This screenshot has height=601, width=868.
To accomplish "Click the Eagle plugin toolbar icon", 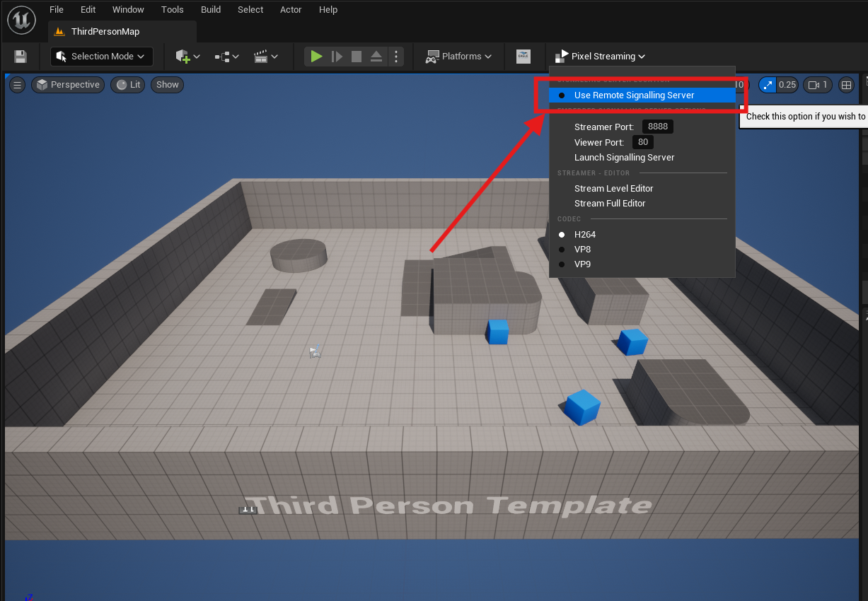I will coord(523,57).
